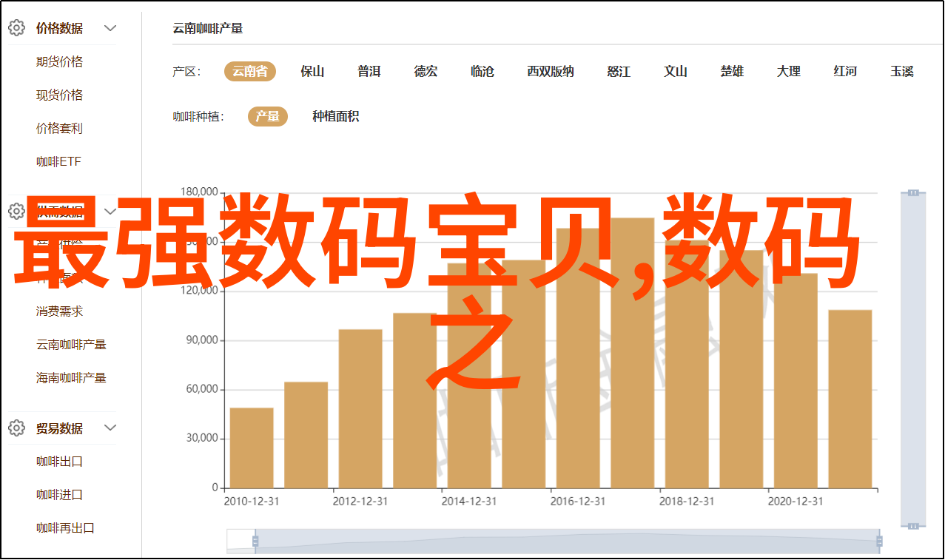The width and height of the screenshot is (945, 560).
Task: Open 云南咖啡产量 in the sidebar
Action: (x=71, y=344)
